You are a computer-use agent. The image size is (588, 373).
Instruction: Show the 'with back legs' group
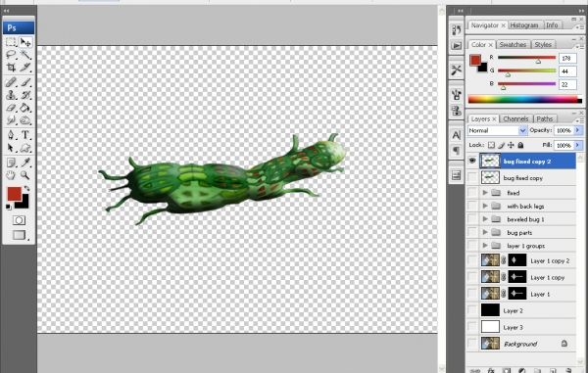[x=472, y=206]
